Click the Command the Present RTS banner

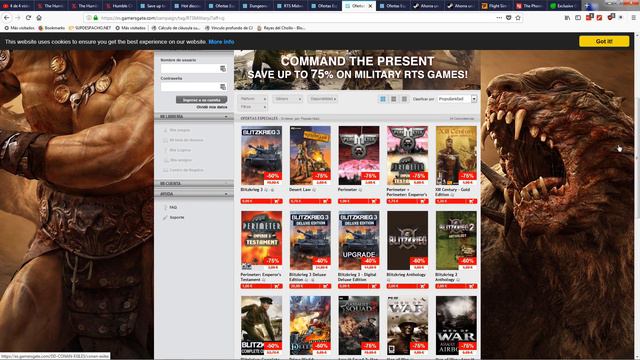(x=357, y=70)
